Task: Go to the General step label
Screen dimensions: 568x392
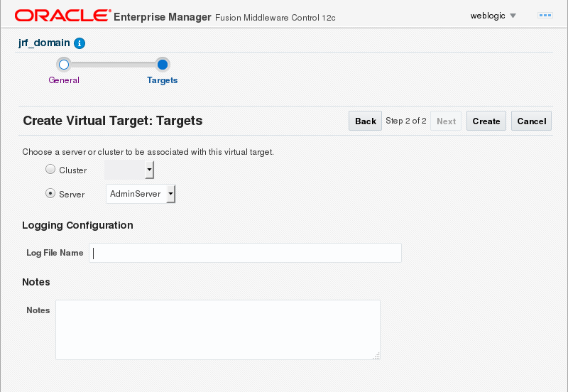Action: click(64, 80)
